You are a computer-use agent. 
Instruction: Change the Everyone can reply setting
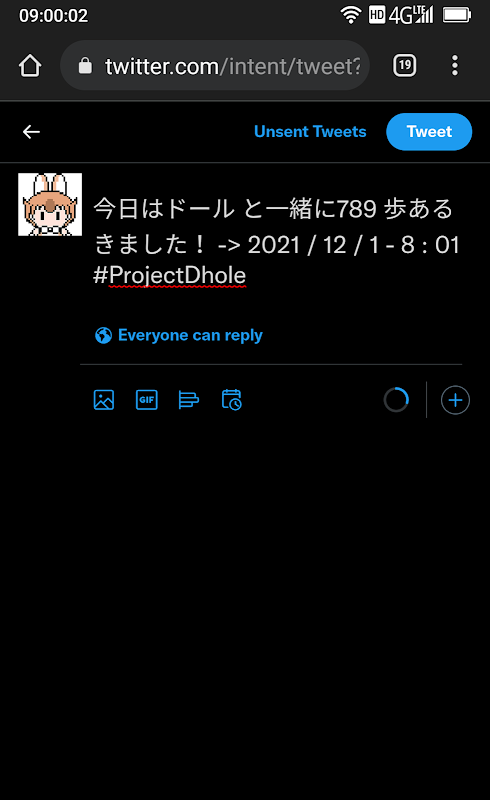[179, 335]
